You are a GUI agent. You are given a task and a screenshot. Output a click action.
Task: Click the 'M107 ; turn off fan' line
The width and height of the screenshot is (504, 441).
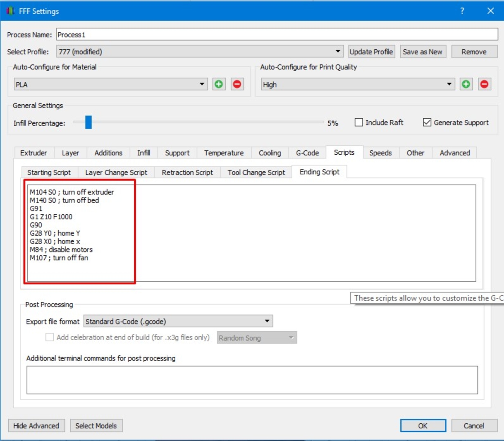tap(59, 258)
